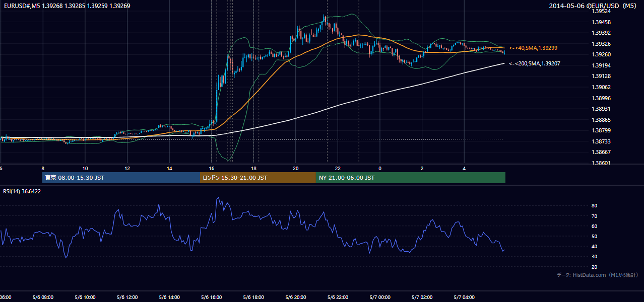Select the NY 21:00-06:00 JST session bar

coord(411,178)
